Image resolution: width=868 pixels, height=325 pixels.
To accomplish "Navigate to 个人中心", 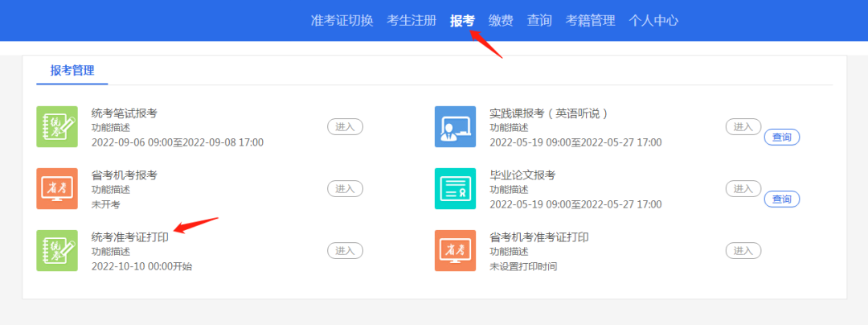I will 653,21.
